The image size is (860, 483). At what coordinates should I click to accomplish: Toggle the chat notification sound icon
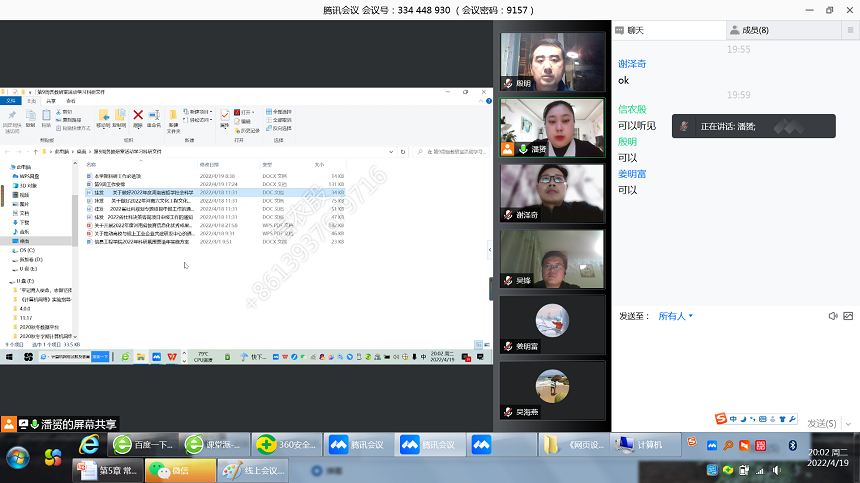pos(832,316)
